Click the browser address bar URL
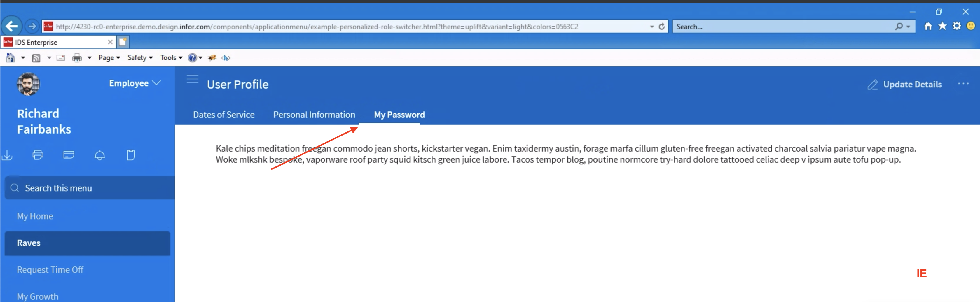 317,27
